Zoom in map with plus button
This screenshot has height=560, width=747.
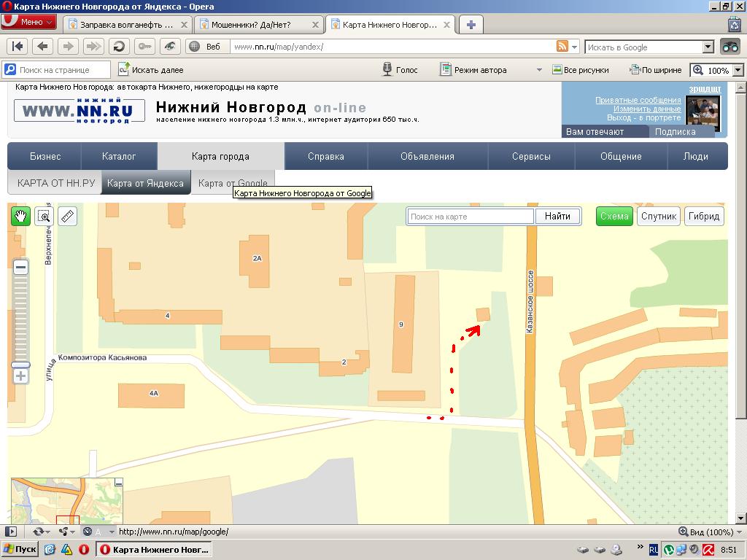pyautogui.click(x=20, y=376)
